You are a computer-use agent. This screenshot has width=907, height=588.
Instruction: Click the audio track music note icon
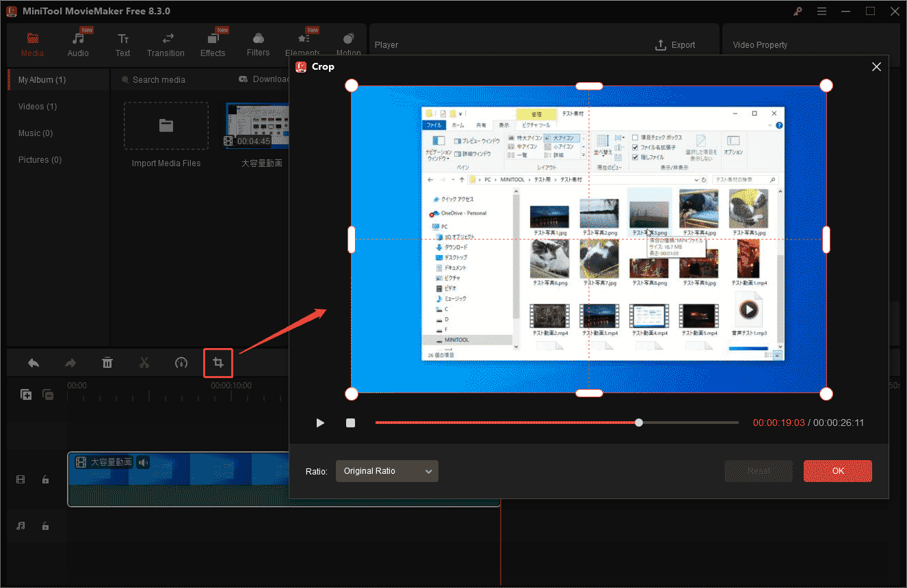(21, 526)
